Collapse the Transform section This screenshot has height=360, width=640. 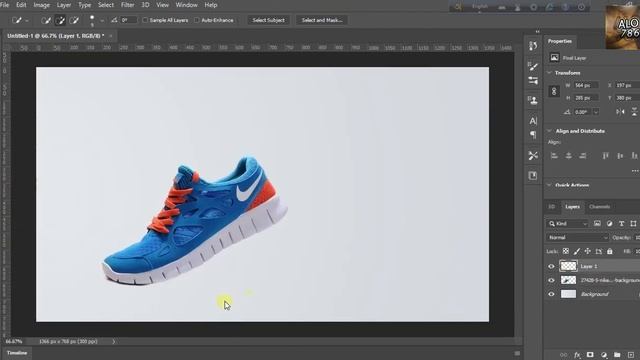[x=549, y=73]
